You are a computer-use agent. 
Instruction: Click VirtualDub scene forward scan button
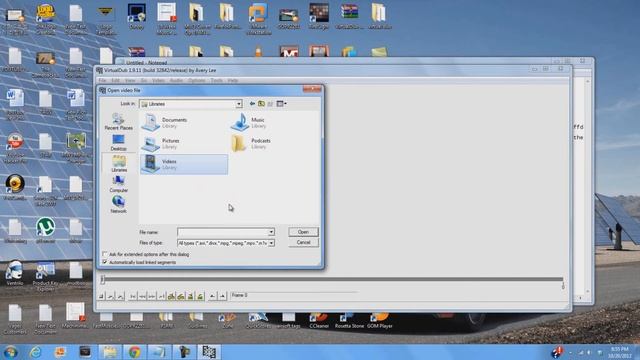pos(200,296)
